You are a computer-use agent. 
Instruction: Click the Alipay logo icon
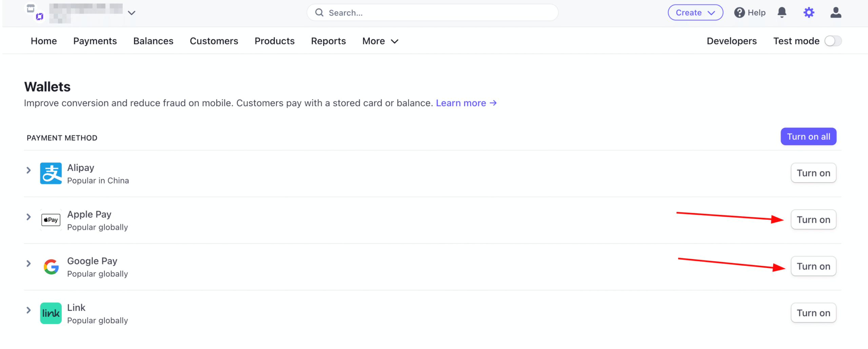pos(51,173)
